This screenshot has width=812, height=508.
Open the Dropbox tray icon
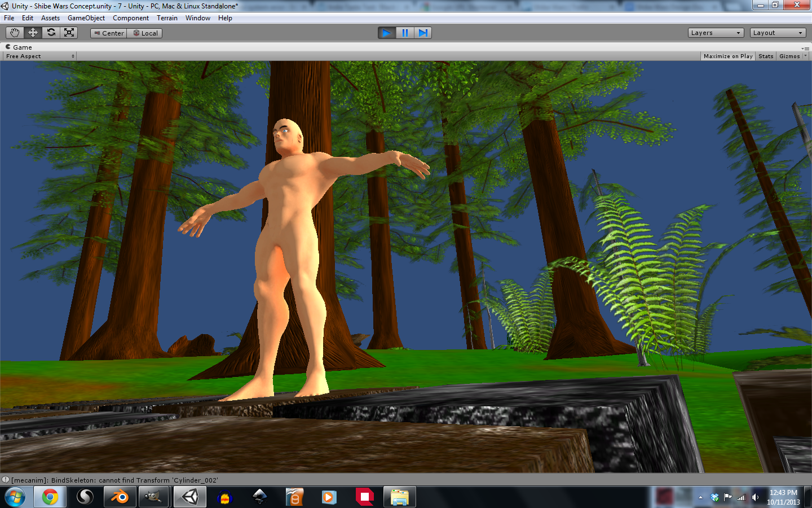pyautogui.click(x=714, y=497)
